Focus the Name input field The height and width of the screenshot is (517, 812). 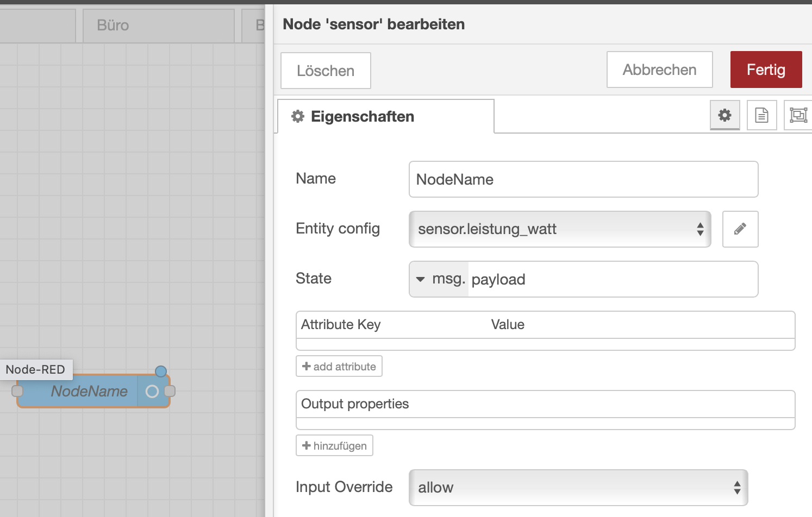[583, 179]
